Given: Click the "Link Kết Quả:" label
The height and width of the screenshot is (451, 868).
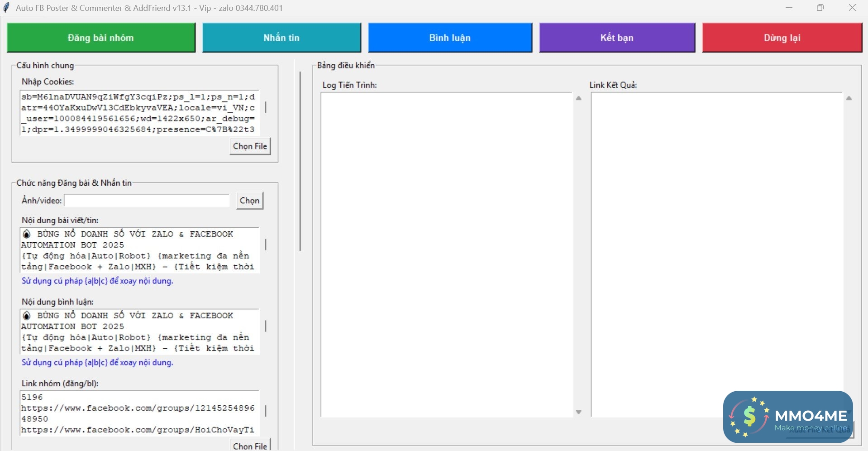Looking at the screenshot, I should [x=613, y=85].
